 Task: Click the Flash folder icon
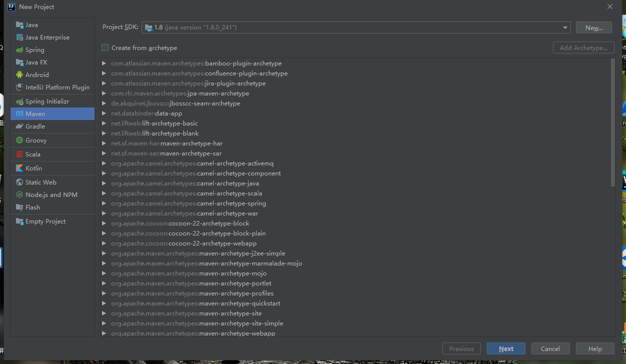pos(20,207)
